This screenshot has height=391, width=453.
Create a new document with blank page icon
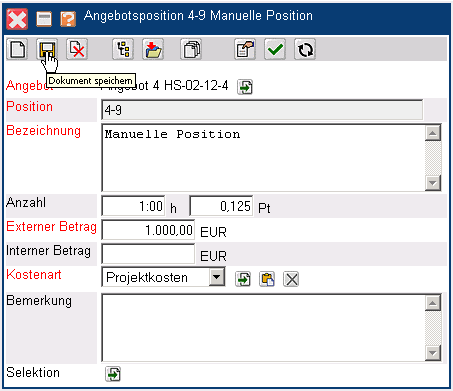pos(17,49)
